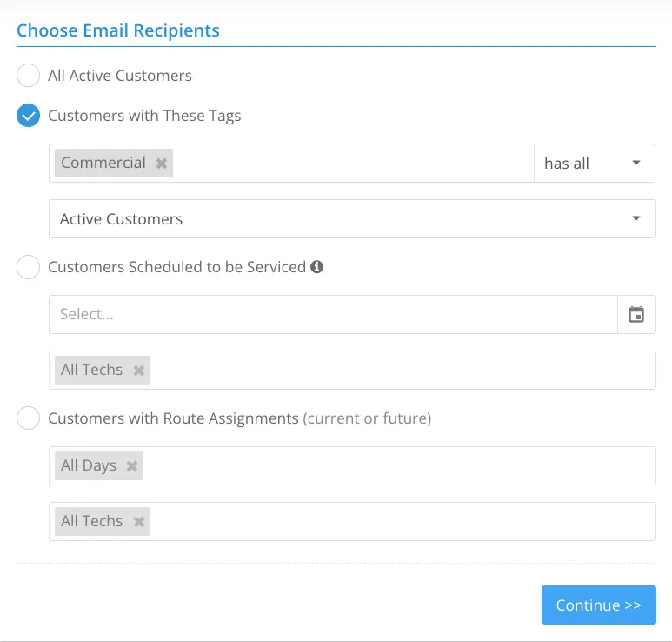Open the Active Customers dropdown
The image size is (672, 642).
352,218
